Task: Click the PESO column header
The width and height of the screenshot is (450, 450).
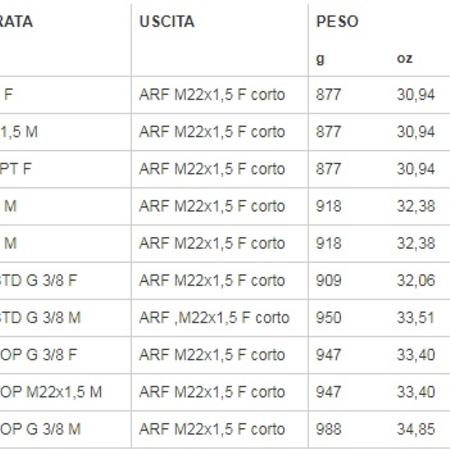Action: [337, 22]
